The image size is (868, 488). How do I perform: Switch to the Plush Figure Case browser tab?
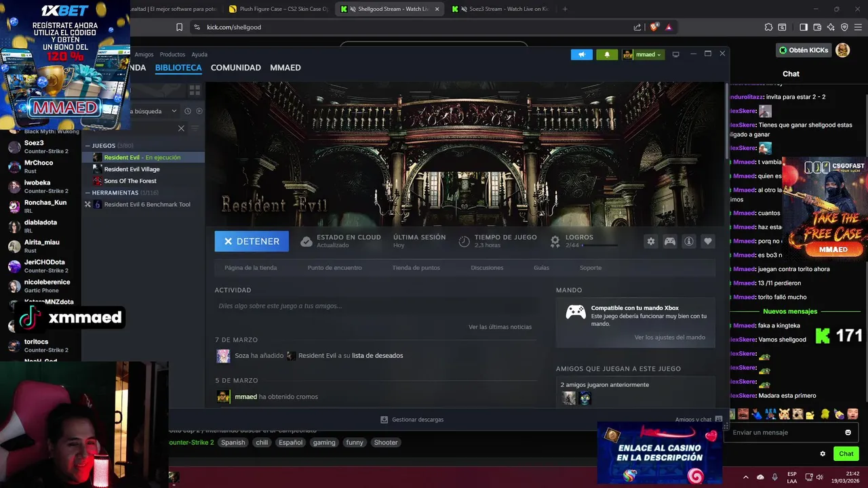click(x=279, y=9)
